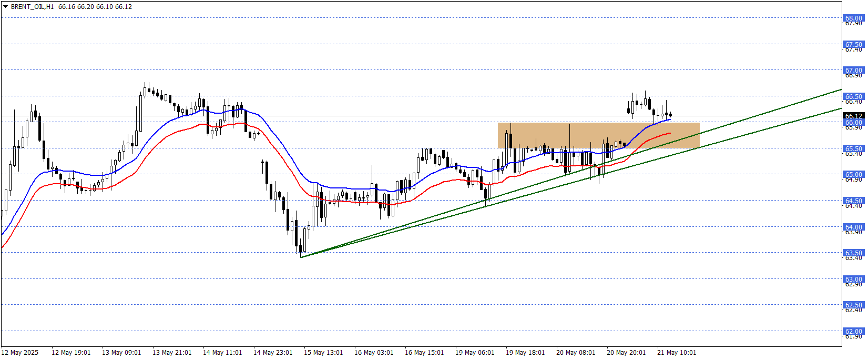Click the 63.50 price level label
This screenshot has height=359, width=868.
[853, 253]
